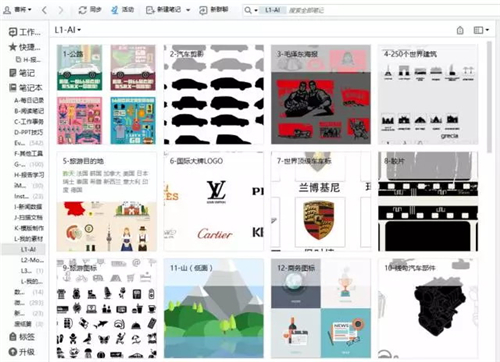Viewport: 500px width, 362px height.
Task: Open the 笔记 notes section
Action: point(22,73)
